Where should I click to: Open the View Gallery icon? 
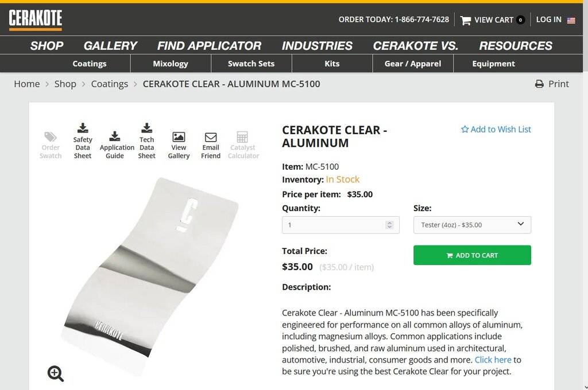pyautogui.click(x=179, y=137)
